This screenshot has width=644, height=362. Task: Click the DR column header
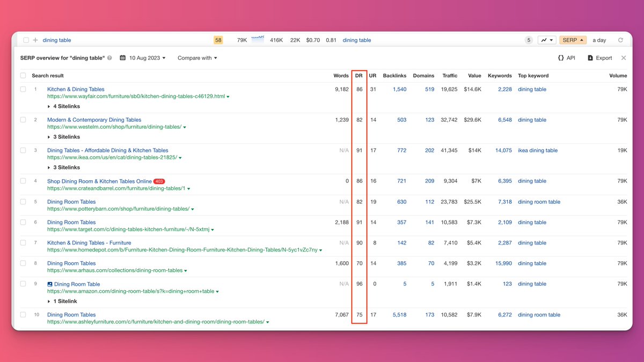click(x=359, y=76)
